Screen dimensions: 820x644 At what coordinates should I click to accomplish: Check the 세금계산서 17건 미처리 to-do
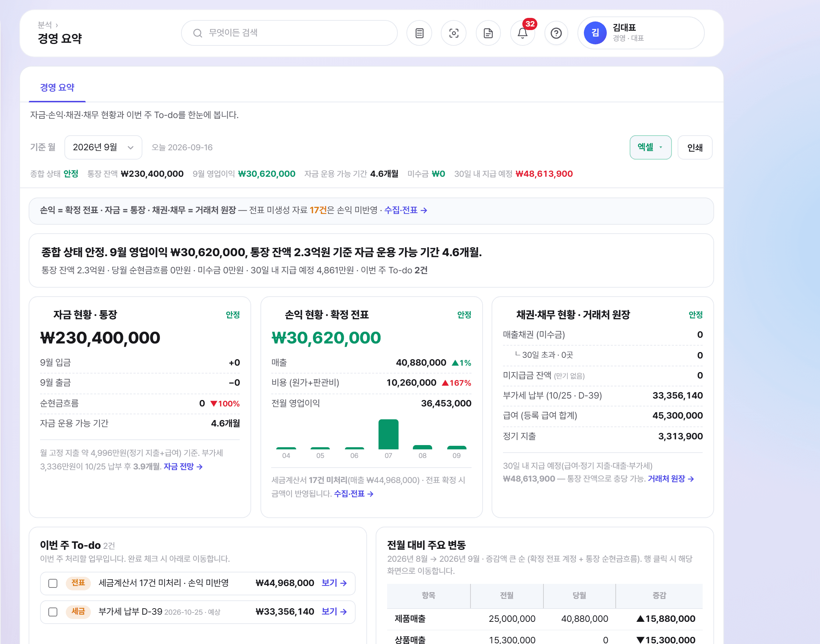tap(53, 583)
